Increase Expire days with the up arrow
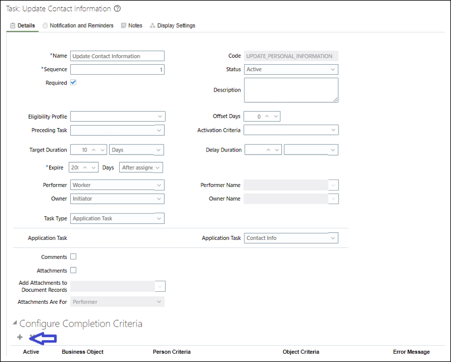This screenshot has width=451, height=362. (85, 167)
